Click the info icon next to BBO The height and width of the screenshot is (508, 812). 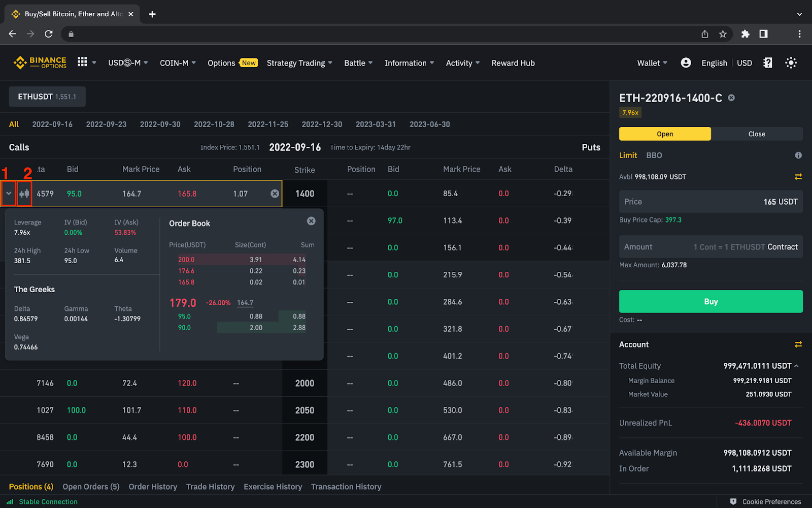[x=798, y=155]
